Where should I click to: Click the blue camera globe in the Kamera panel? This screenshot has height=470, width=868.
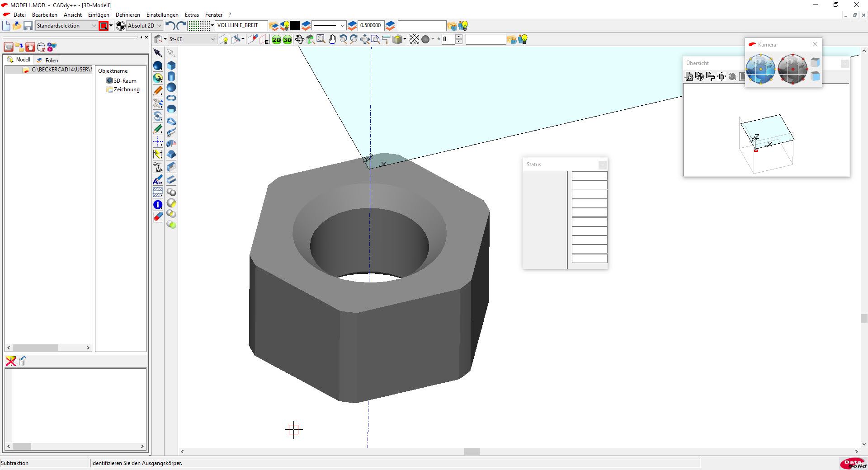pos(760,69)
